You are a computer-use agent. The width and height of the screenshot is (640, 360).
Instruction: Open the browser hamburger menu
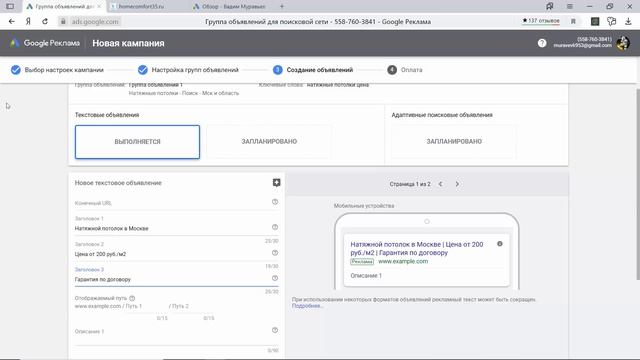pos(569,6)
